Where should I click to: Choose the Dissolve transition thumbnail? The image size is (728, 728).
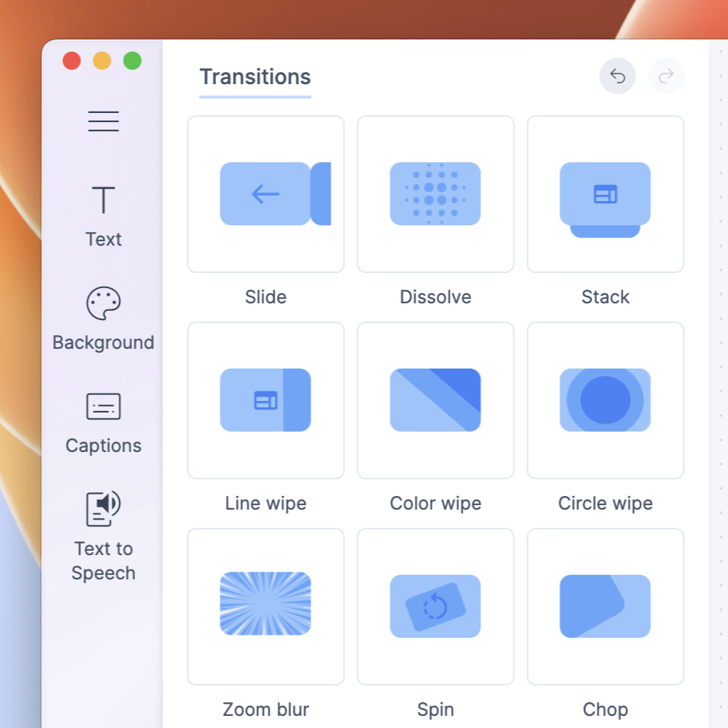pyautogui.click(x=435, y=194)
